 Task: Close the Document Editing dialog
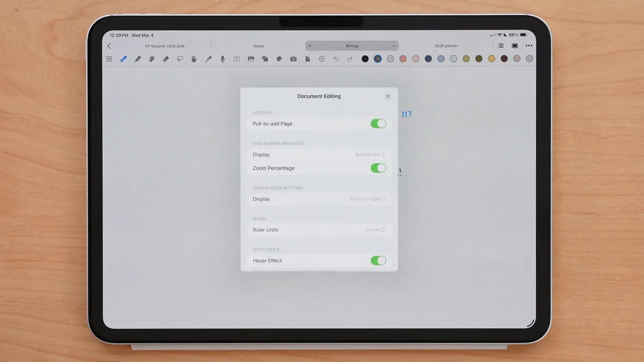click(388, 96)
